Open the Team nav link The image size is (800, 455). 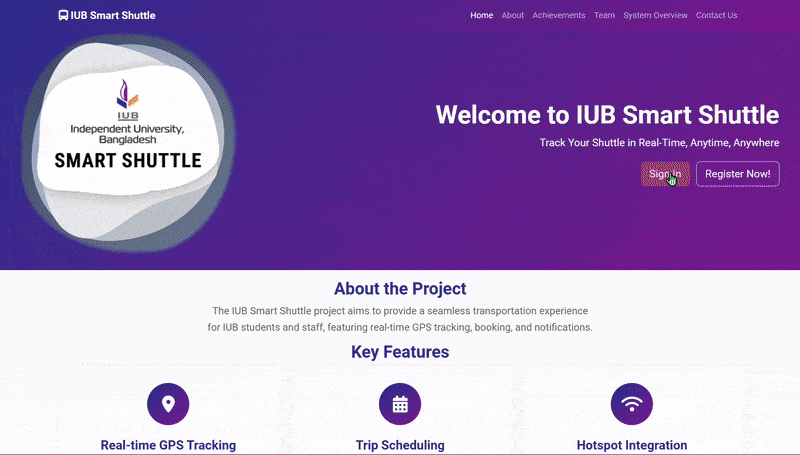(x=604, y=15)
